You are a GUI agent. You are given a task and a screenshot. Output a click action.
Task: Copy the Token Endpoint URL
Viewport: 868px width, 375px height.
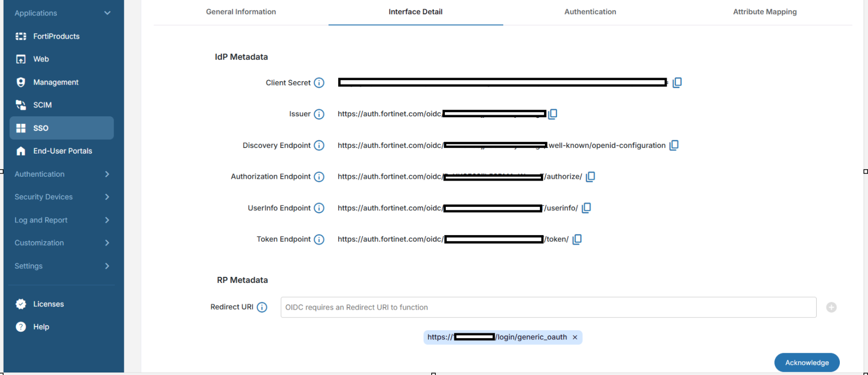[577, 240]
